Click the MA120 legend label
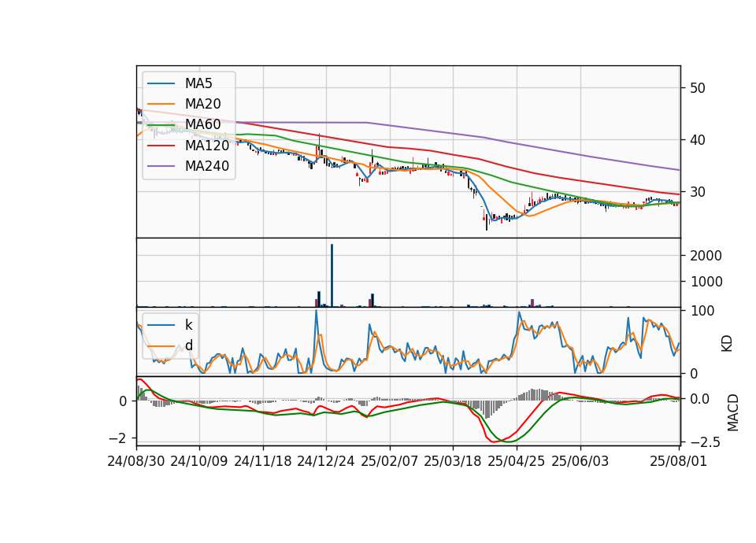 (207, 145)
